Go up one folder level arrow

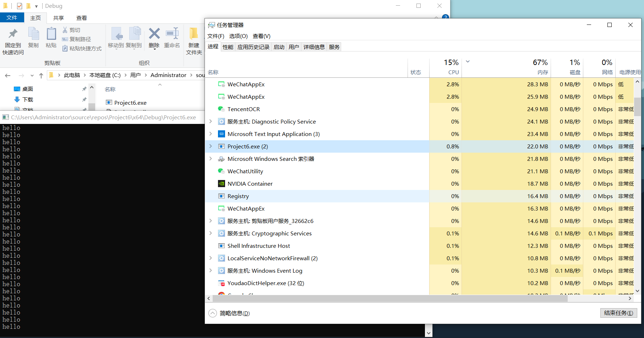41,75
